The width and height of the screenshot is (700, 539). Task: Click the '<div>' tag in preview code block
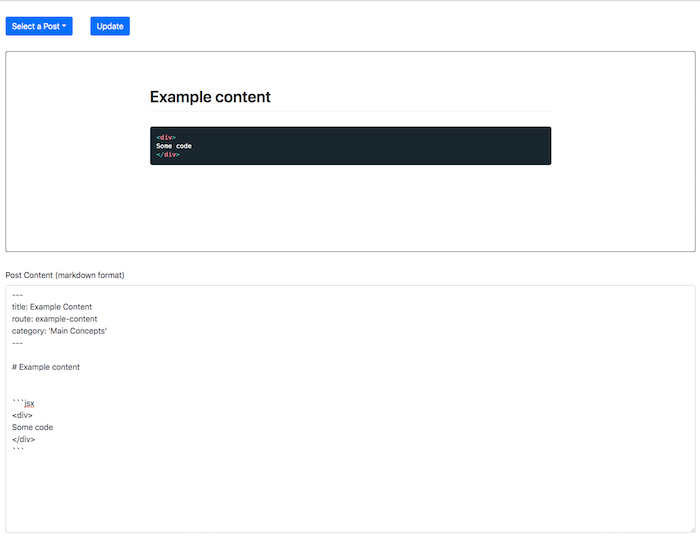click(x=166, y=138)
